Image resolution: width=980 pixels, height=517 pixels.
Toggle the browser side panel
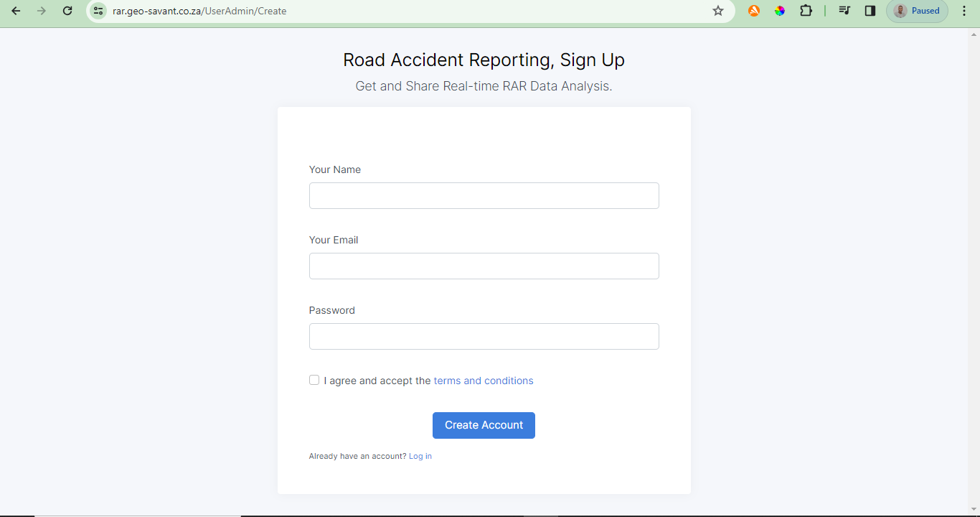click(x=870, y=11)
